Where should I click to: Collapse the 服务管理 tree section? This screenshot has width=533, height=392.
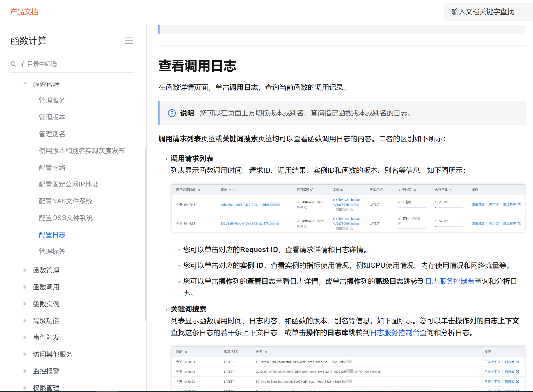pyautogui.click(x=25, y=84)
